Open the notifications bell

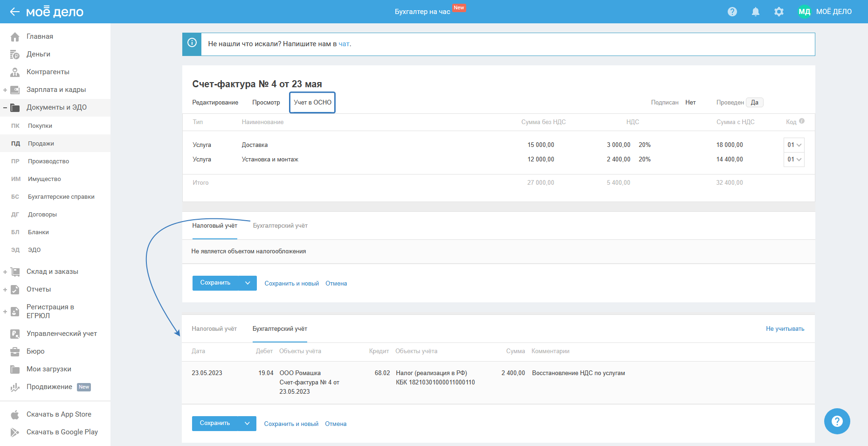click(756, 12)
